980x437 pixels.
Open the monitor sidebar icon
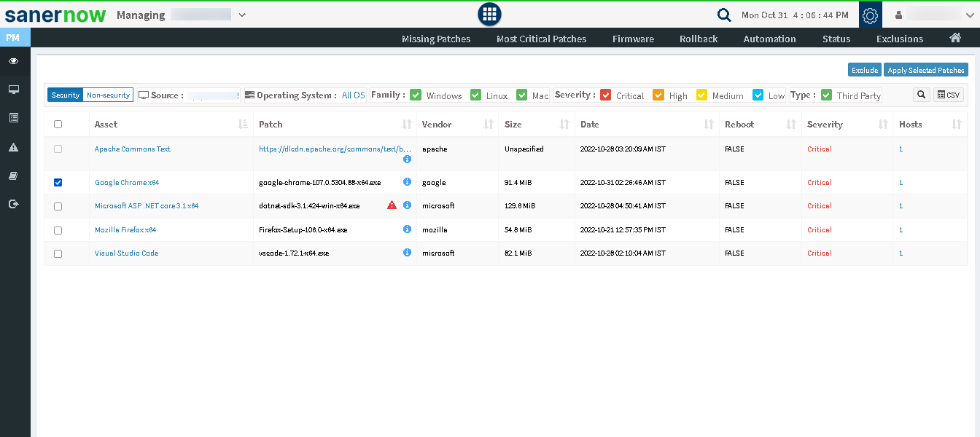point(14,90)
